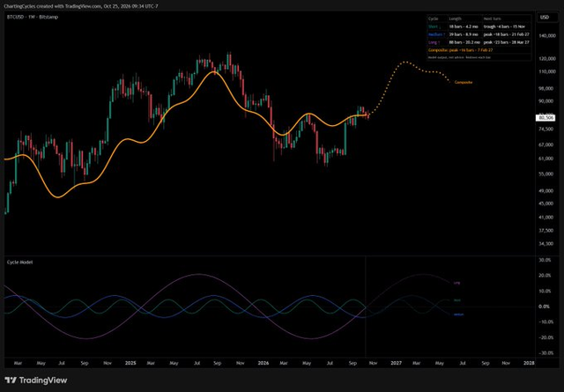Click the 2027 label on time axis

pos(396,363)
